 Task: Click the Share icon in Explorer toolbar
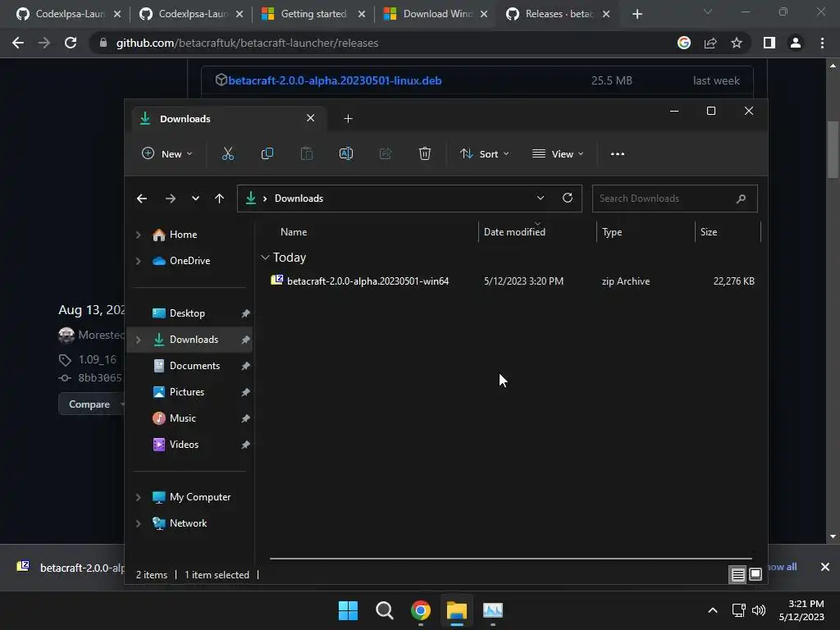pos(386,153)
